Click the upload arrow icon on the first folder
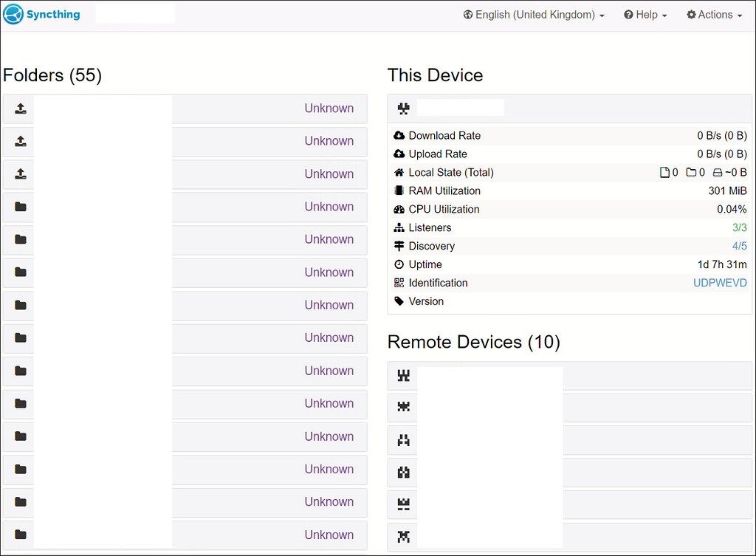 (x=18, y=108)
